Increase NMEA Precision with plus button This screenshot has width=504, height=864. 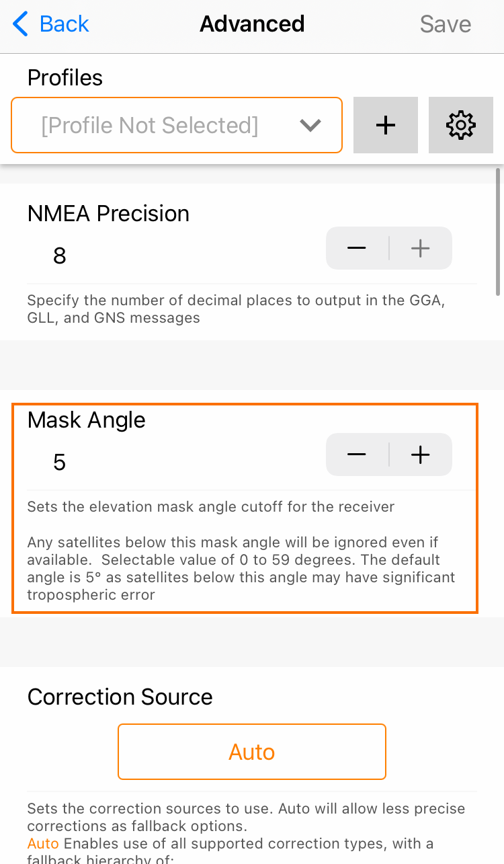tap(421, 249)
